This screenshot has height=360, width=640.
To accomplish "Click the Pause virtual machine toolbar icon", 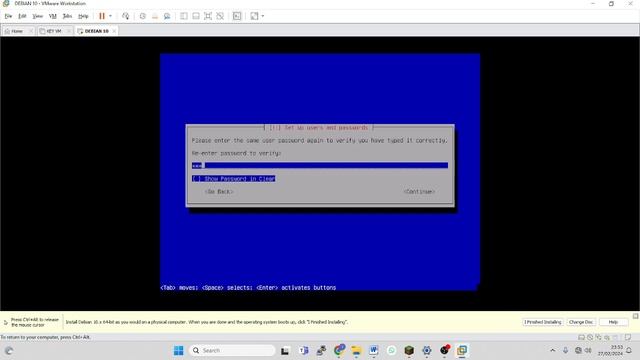I will [102, 16].
